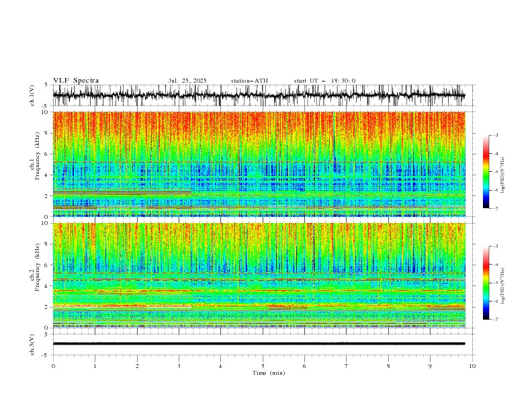Click the time axis tick label '7'

point(347,366)
